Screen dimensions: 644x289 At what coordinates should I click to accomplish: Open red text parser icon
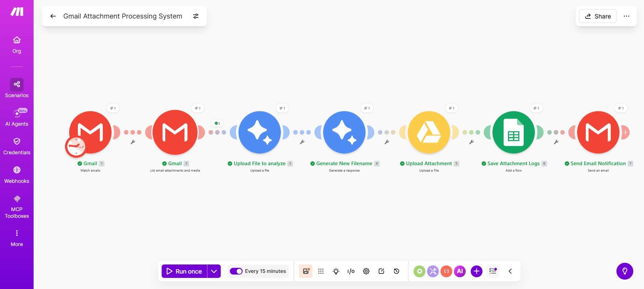[446, 271]
